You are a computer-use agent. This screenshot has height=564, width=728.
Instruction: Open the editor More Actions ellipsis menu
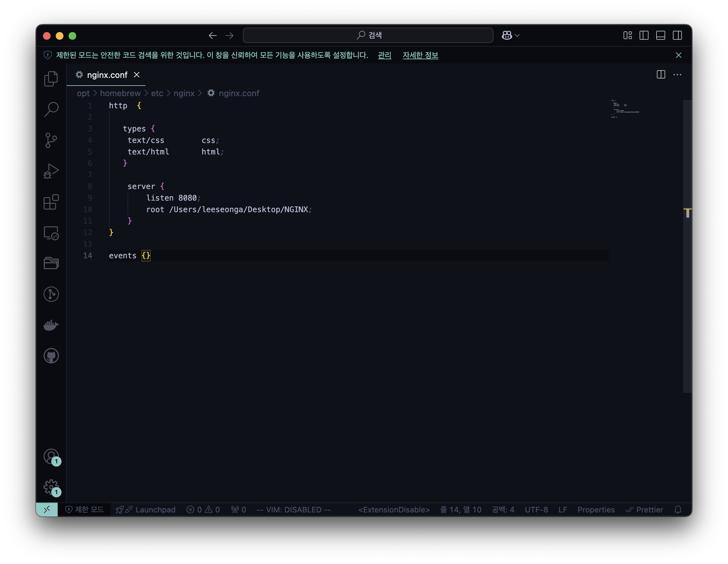pyautogui.click(x=677, y=75)
